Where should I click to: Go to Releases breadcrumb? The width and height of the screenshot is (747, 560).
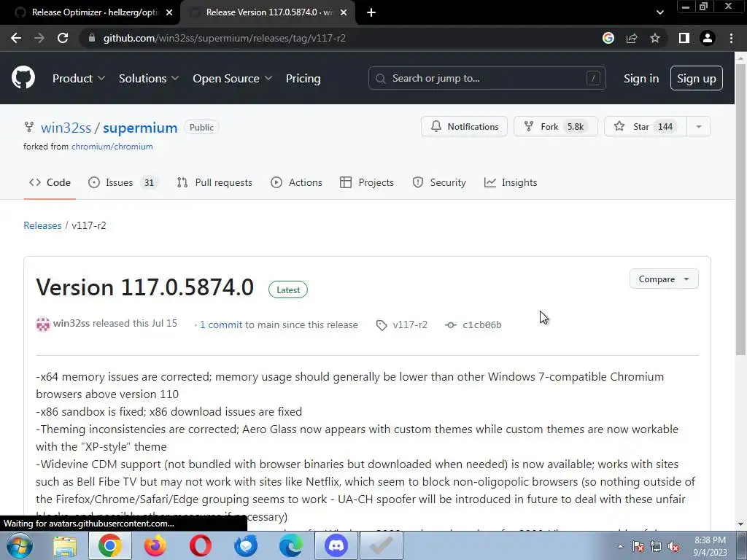coord(42,225)
